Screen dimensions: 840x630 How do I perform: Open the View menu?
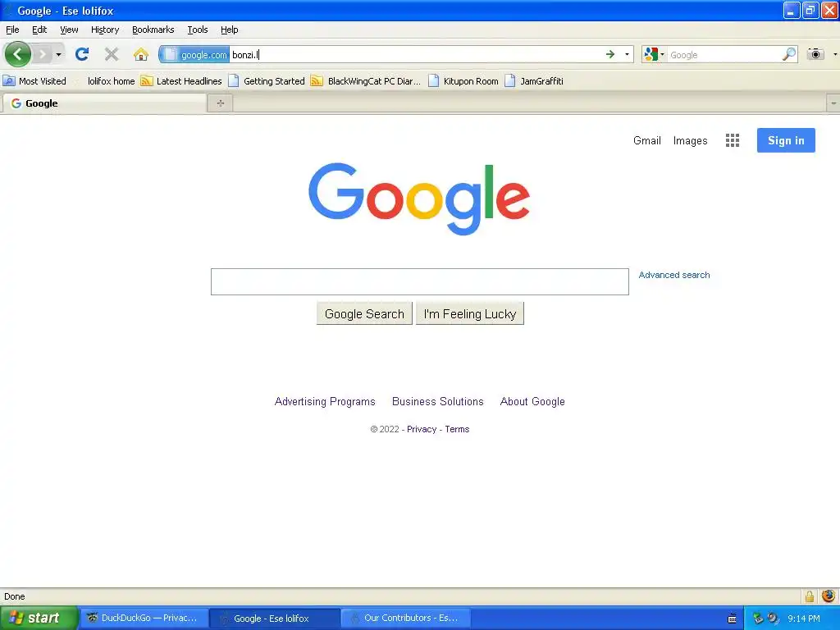(69, 30)
